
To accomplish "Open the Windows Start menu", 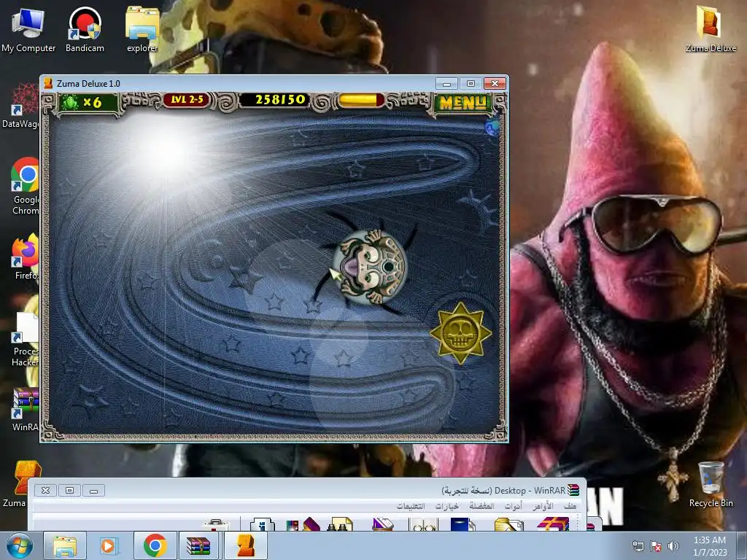I will click(20, 546).
